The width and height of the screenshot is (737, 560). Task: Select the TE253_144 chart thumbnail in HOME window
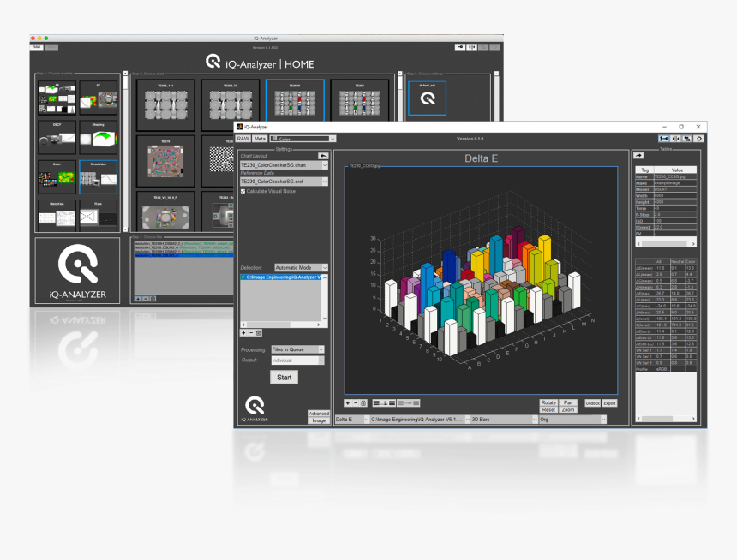click(x=165, y=105)
